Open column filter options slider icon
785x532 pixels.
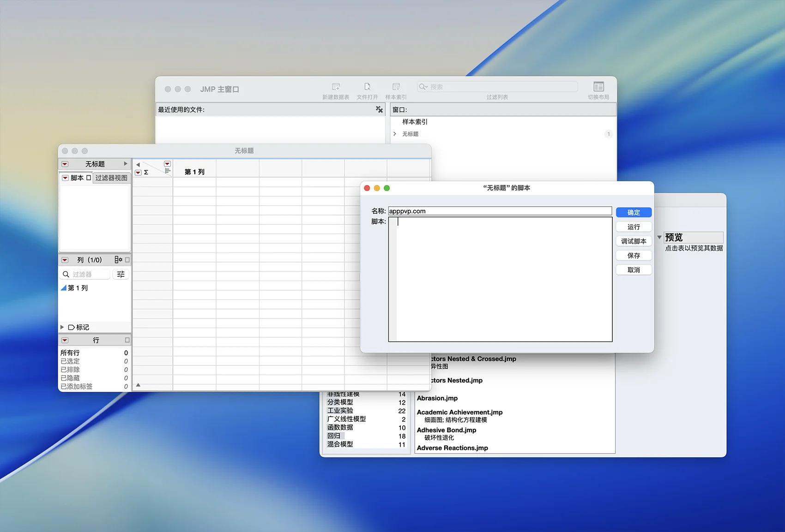121,275
